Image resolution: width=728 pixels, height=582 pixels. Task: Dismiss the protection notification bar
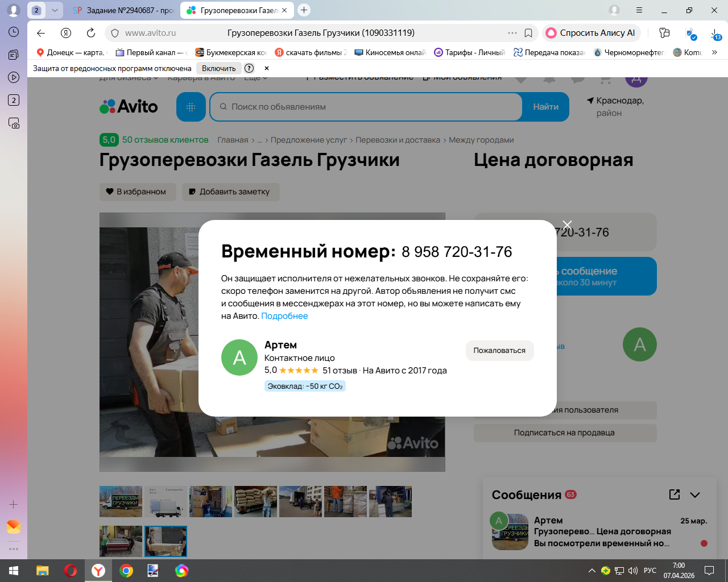267,68
